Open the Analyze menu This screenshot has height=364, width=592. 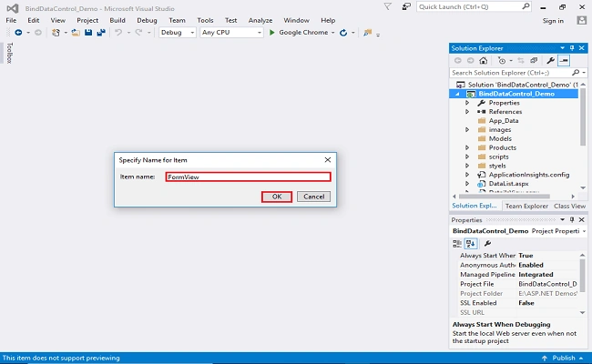260,20
